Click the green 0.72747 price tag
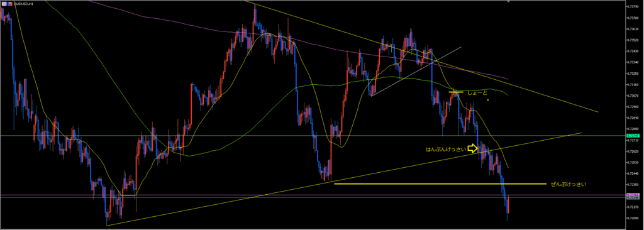 (633, 136)
